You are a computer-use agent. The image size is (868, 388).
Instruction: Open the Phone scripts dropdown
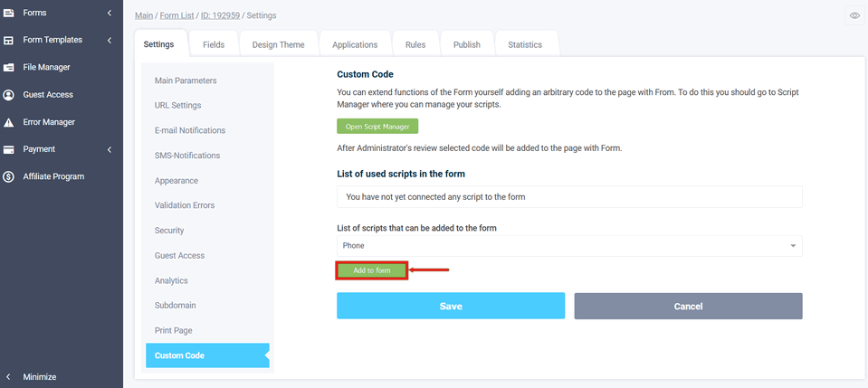click(x=569, y=246)
